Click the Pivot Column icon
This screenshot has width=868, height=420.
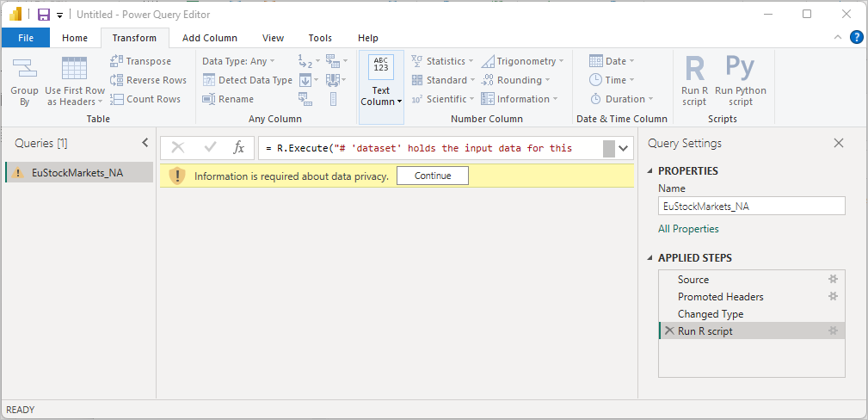click(x=305, y=99)
